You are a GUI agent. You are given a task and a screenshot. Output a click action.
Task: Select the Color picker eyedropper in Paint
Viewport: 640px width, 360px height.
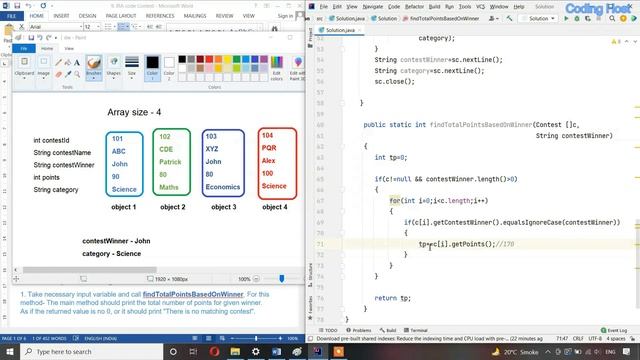tap(68, 74)
